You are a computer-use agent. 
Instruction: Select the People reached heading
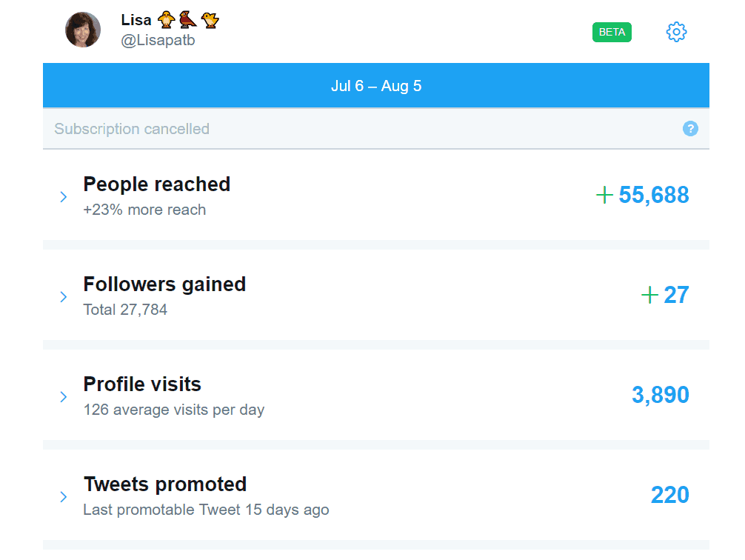coord(156,184)
